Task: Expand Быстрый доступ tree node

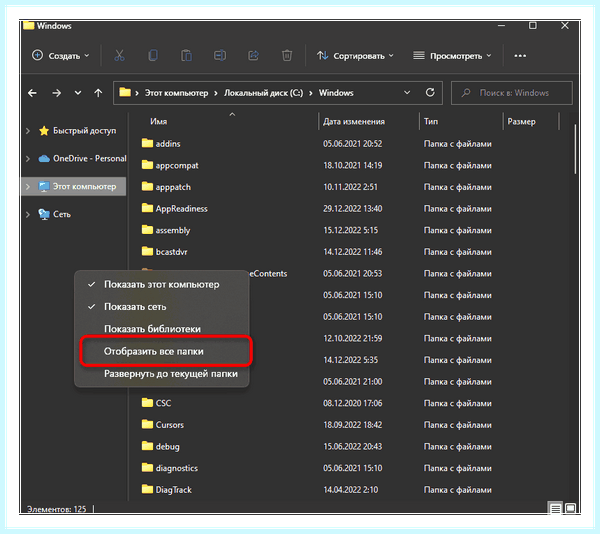Action: (28, 131)
